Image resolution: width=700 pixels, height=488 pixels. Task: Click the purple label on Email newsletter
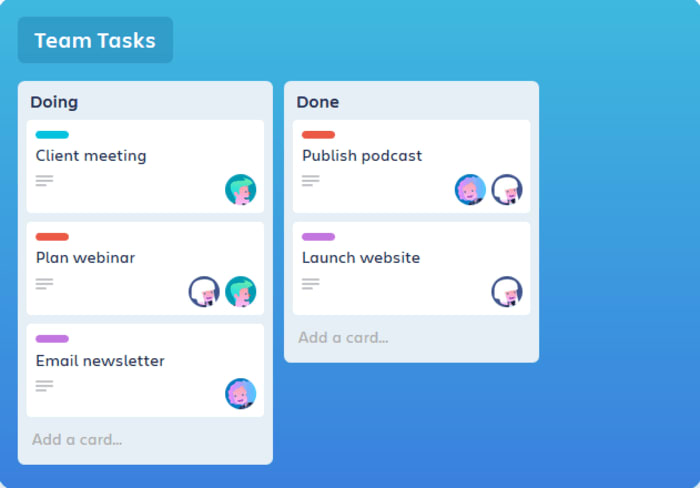coord(52,339)
